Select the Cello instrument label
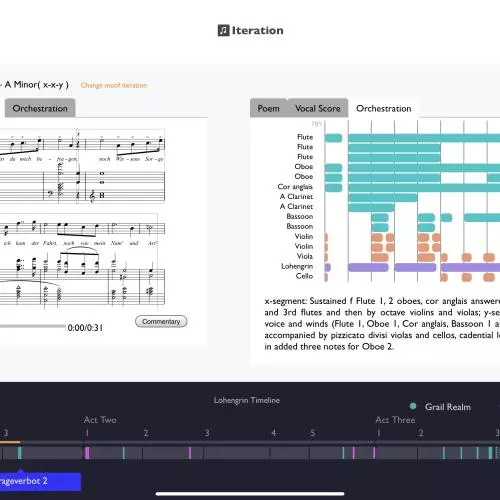This screenshot has height=500, width=500. [x=304, y=276]
